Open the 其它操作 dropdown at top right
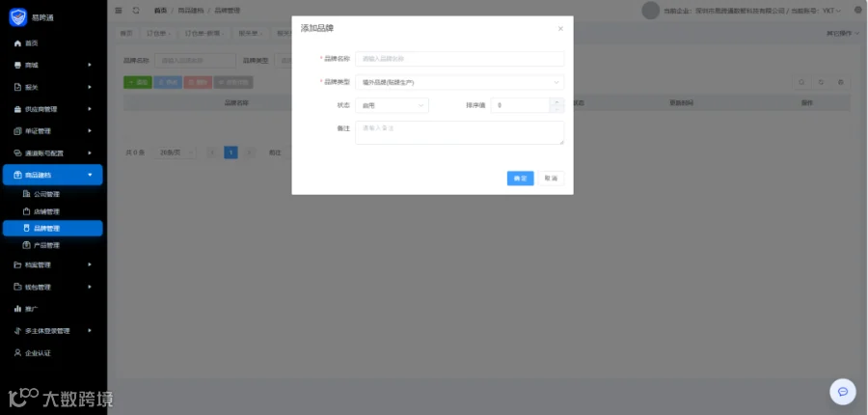This screenshot has height=415, width=868. [843, 34]
